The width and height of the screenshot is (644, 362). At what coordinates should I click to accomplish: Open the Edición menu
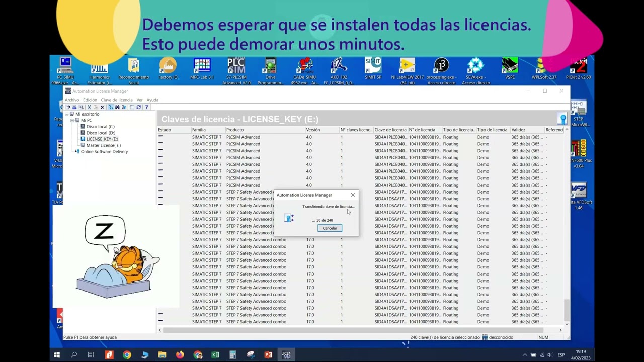click(x=90, y=100)
